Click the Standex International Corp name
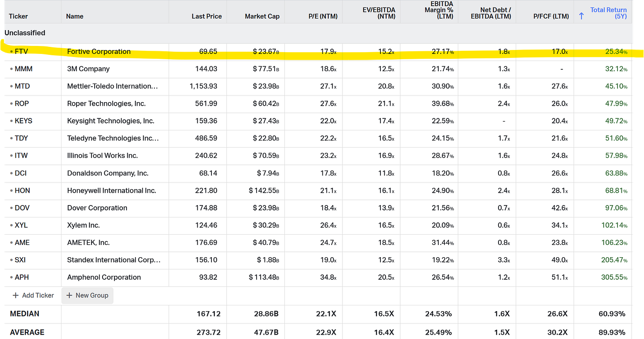 (114, 260)
